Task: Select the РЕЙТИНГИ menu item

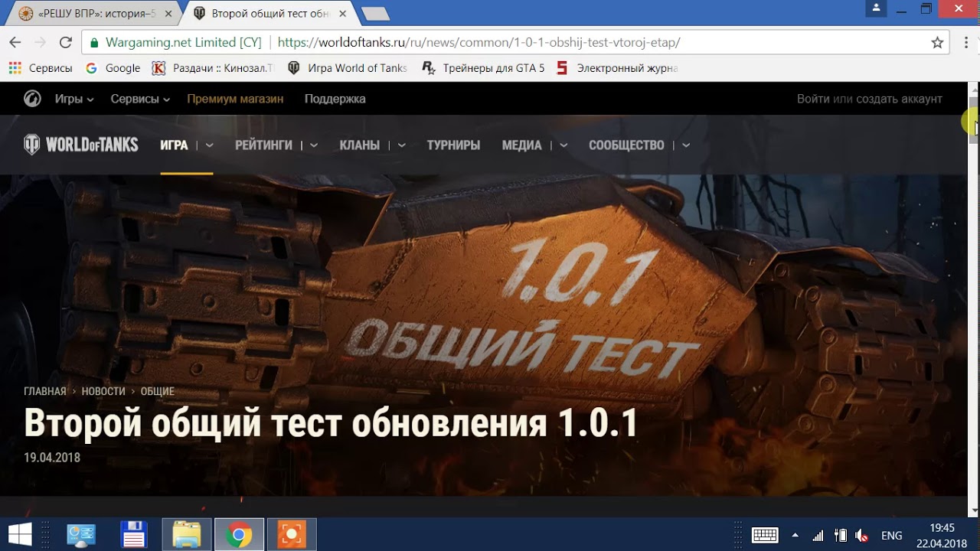Action: click(263, 145)
